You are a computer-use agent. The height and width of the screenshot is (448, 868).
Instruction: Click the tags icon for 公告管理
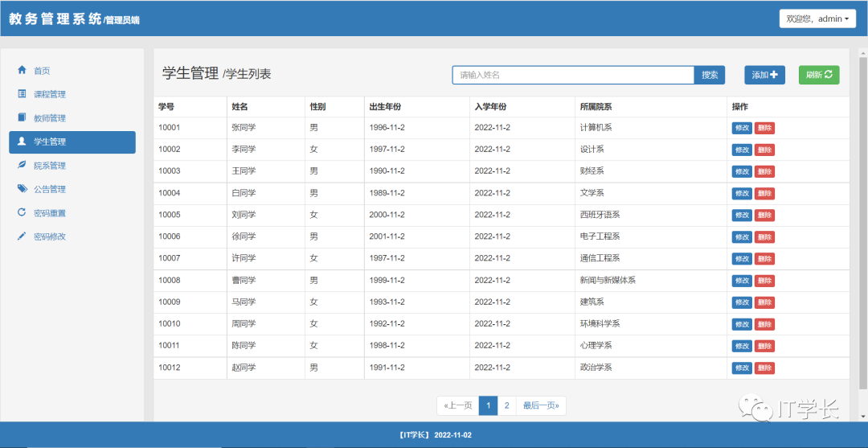23,189
